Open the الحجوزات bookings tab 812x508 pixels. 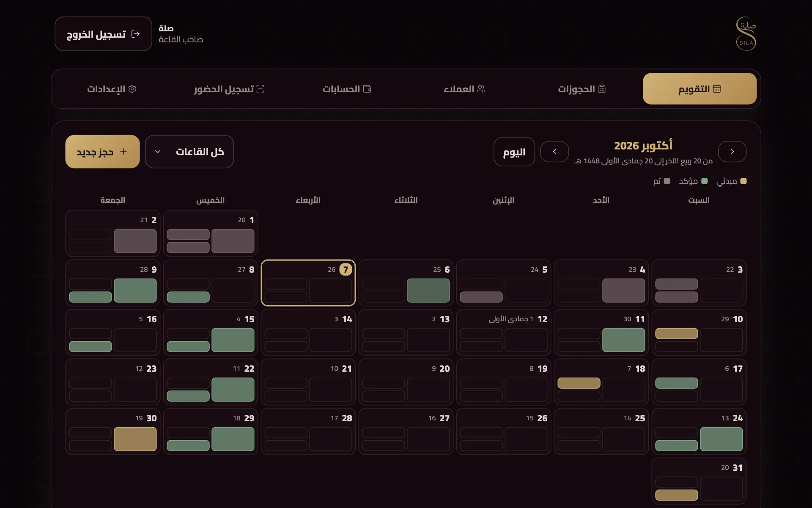pos(582,89)
